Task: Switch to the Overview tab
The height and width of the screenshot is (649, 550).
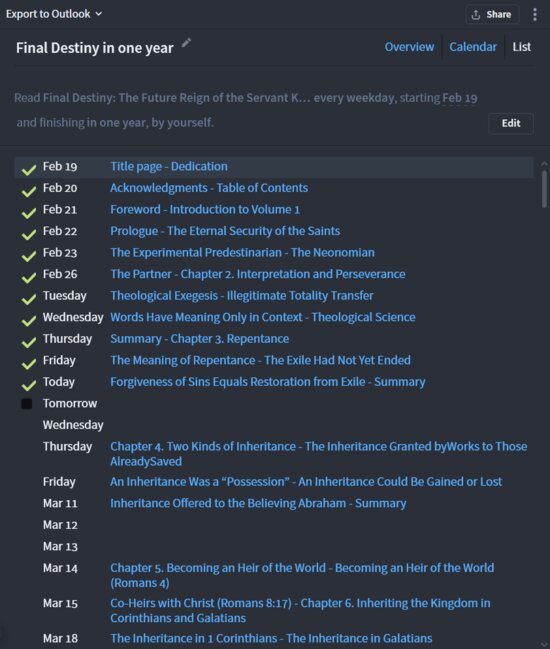Action: pyautogui.click(x=409, y=47)
